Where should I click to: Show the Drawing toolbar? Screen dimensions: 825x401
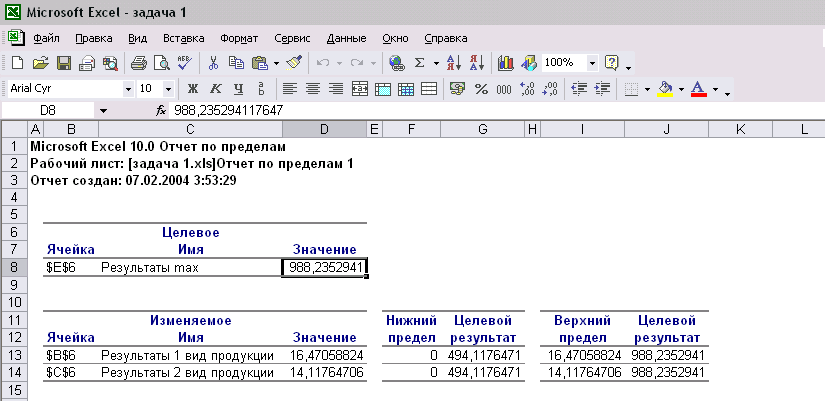click(528, 64)
